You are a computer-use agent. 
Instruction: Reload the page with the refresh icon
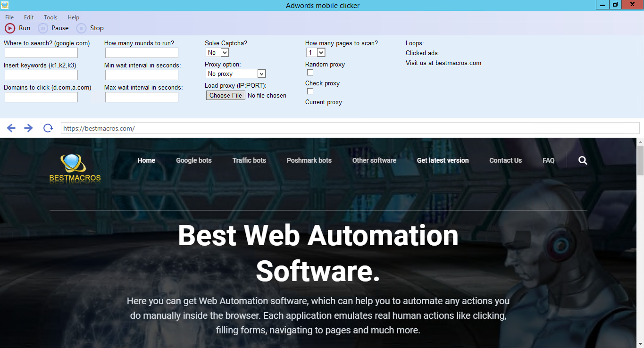[48, 128]
